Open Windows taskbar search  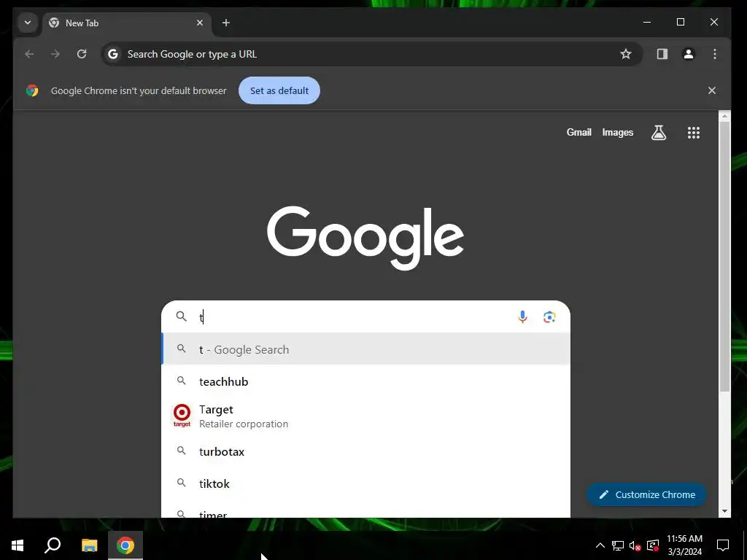point(53,545)
